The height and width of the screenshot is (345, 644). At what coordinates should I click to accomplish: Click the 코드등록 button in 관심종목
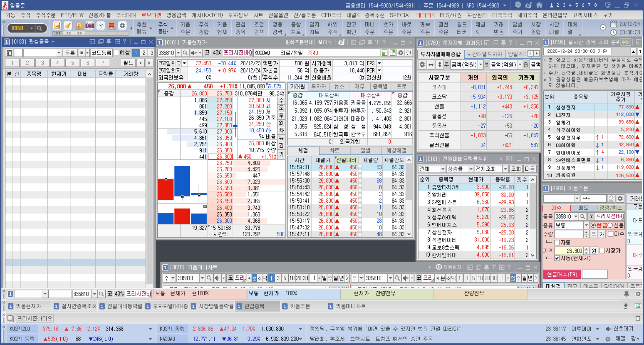point(101,53)
